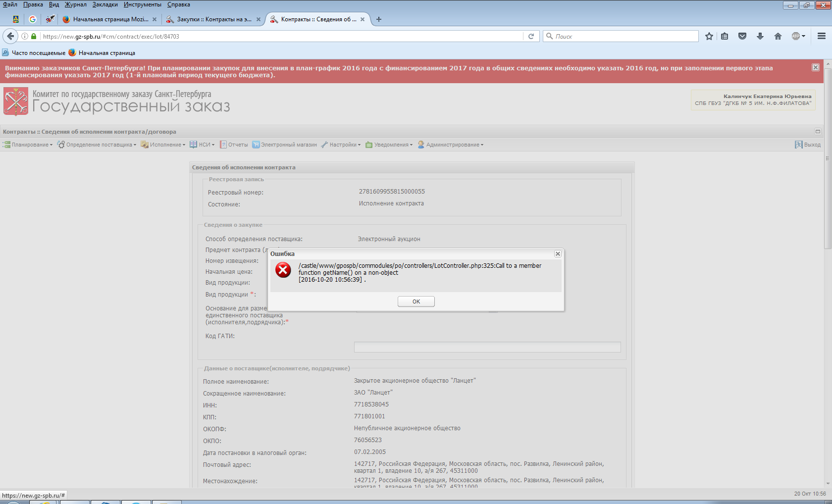Switch to the first pinned coat-of-arms tab
832x504 pixels.
(x=16, y=19)
